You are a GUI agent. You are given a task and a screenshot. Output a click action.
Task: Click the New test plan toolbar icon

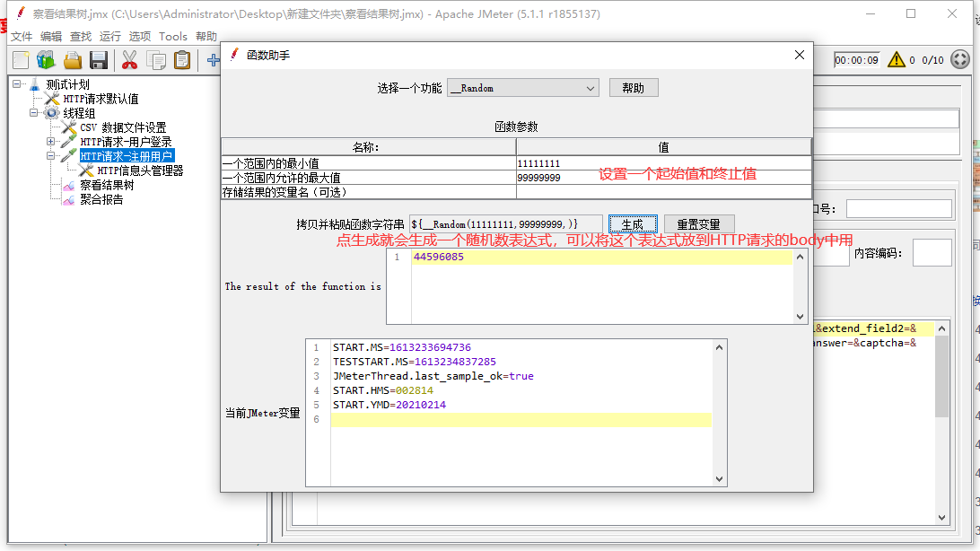coord(21,60)
